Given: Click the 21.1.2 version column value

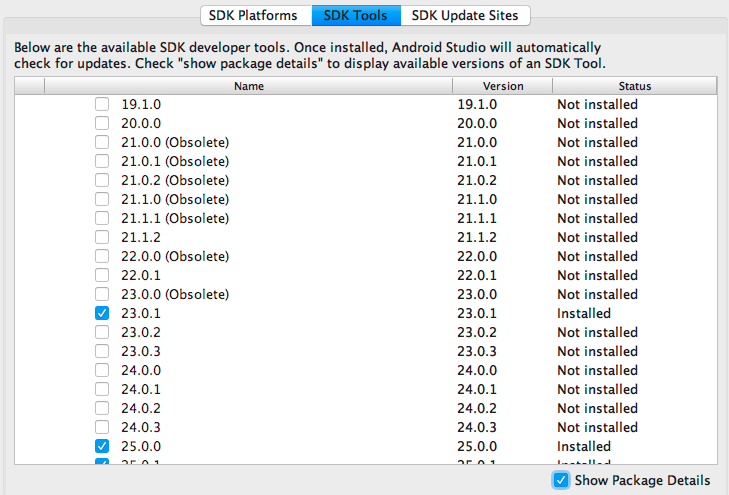Looking at the screenshot, I should tap(477, 238).
